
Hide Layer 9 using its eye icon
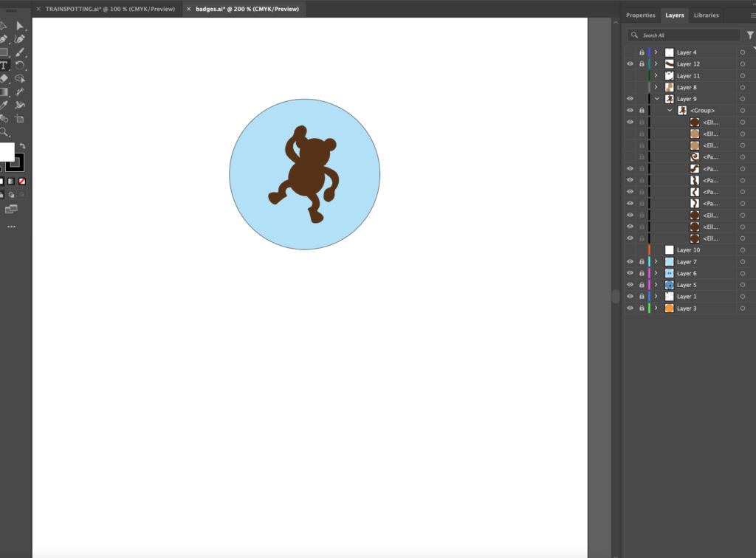(630, 99)
